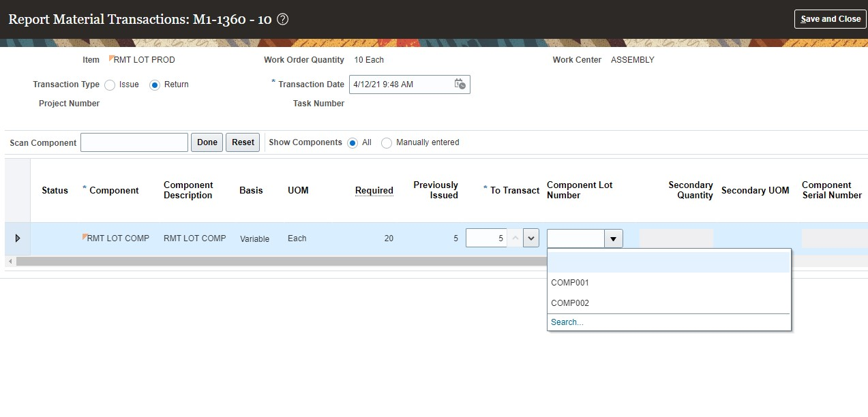Image resolution: width=868 pixels, height=417 pixels.
Task: Click the To Transact quantity field
Action: click(x=487, y=238)
